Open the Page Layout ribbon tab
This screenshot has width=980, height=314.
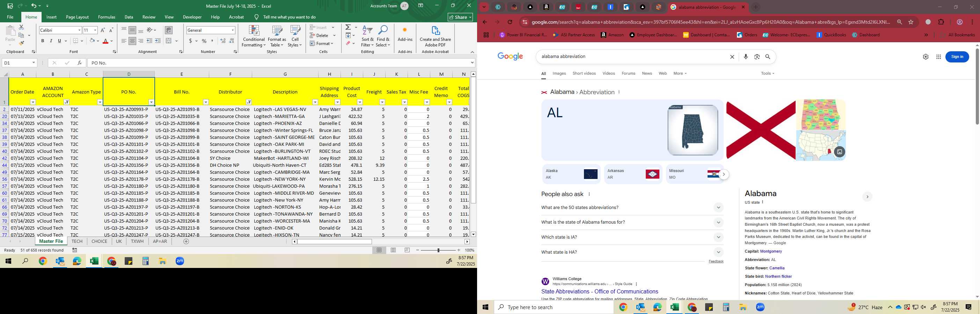tap(77, 17)
